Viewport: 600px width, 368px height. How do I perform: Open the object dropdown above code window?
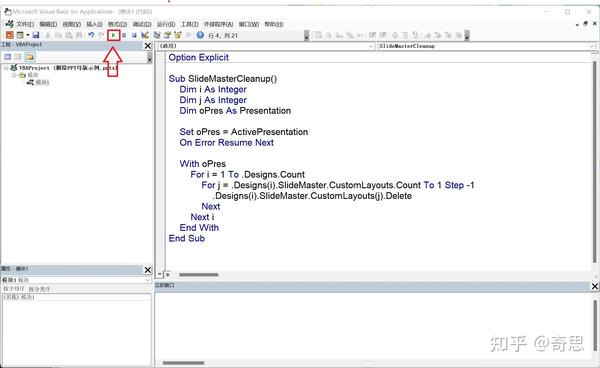266,46
